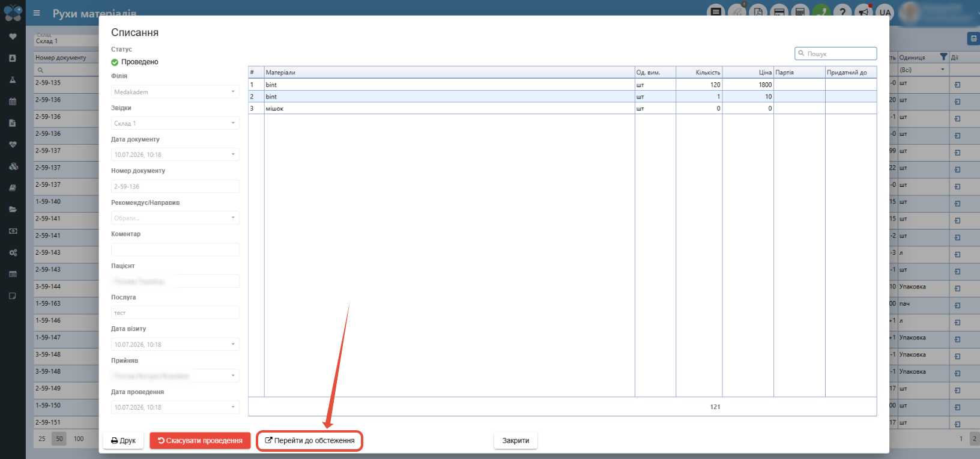Click the Друк print button
980x459 pixels.
pos(123,440)
